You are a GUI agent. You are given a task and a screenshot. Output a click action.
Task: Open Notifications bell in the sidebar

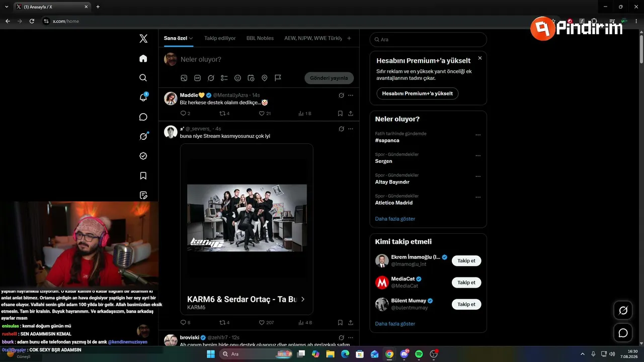(x=143, y=98)
